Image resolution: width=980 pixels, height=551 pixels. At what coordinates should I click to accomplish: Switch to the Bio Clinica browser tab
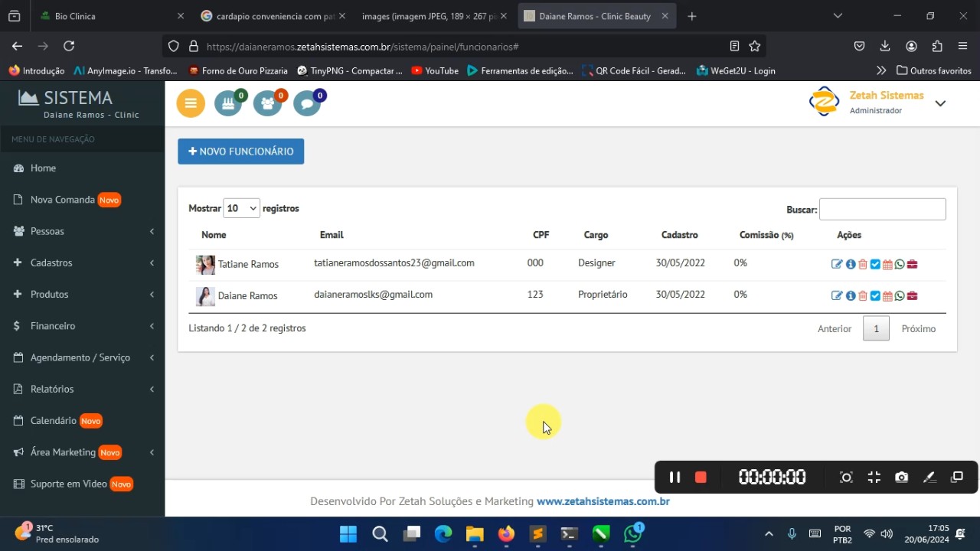[x=111, y=16]
